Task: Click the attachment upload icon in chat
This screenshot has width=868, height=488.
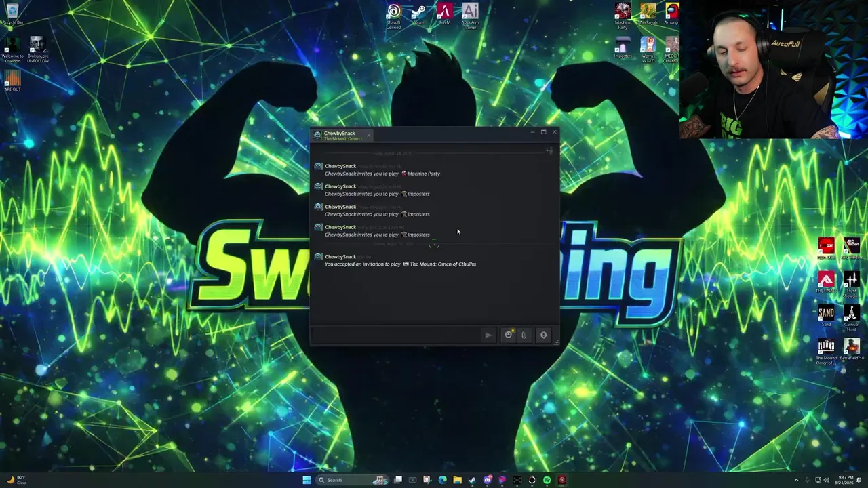Action: click(524, 335)
